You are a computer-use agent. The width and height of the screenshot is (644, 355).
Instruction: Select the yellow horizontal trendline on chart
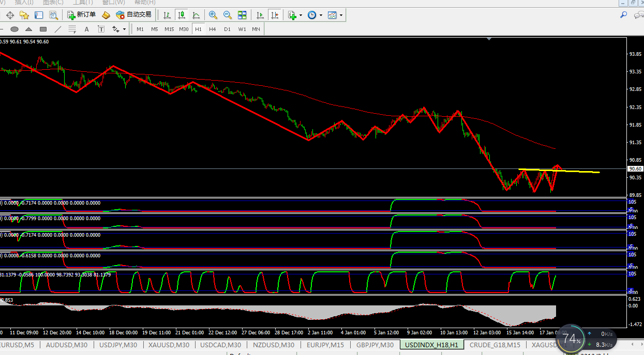(x=559, y=171)
